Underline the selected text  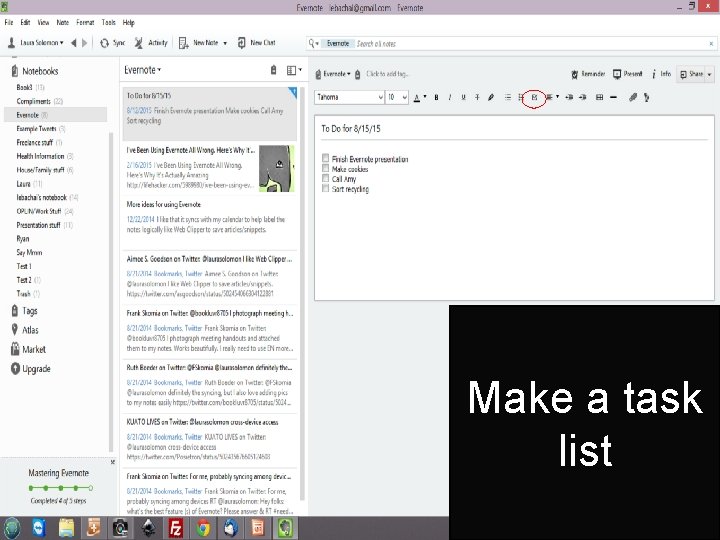point(463,97)
